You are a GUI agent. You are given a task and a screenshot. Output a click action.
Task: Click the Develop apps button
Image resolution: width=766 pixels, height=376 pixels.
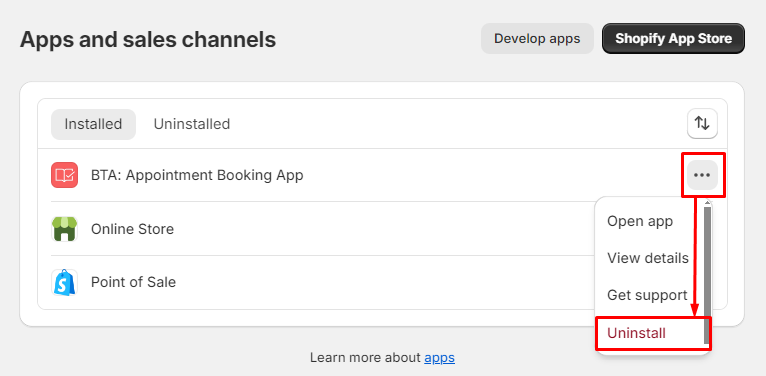pos(537,39)
